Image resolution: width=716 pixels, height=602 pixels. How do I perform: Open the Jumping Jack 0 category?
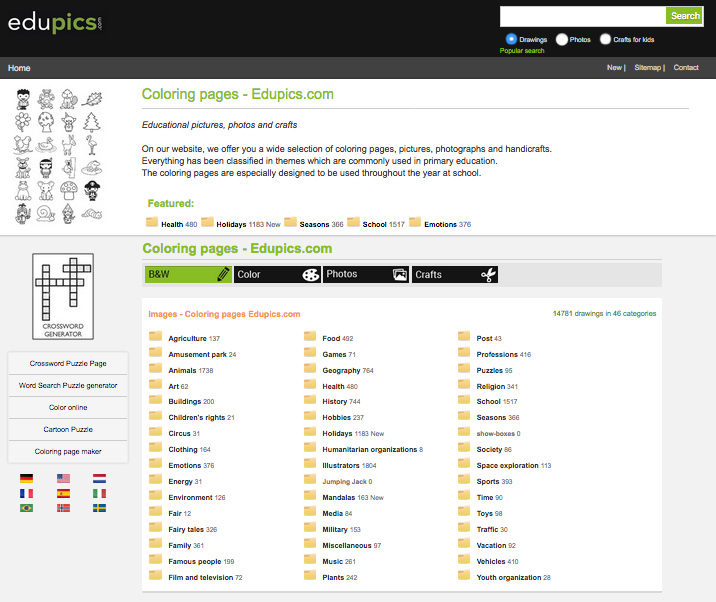[x=347, y=481]
